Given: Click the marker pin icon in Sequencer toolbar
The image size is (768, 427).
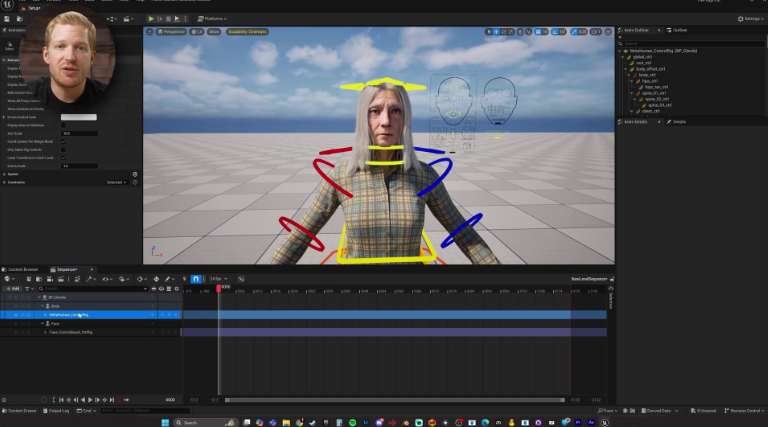Looking at the screenshot, I should [185, 279].
